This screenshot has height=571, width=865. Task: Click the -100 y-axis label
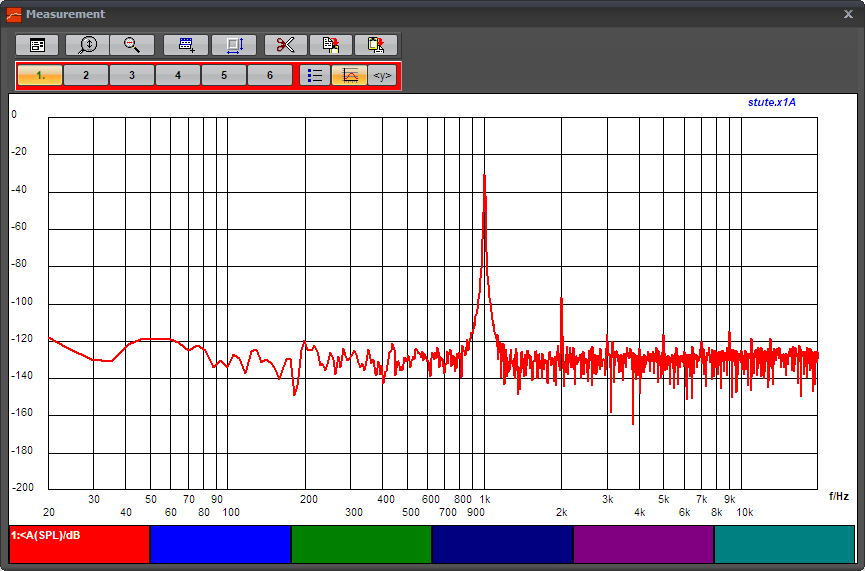point(22,302)
